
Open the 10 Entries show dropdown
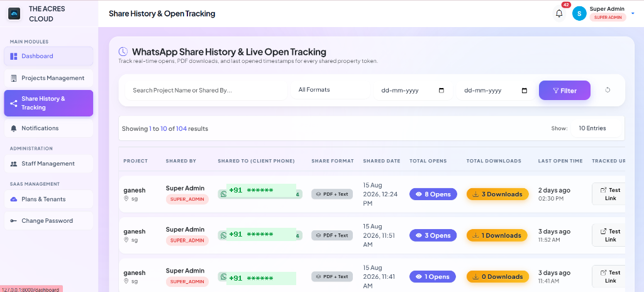596,128
